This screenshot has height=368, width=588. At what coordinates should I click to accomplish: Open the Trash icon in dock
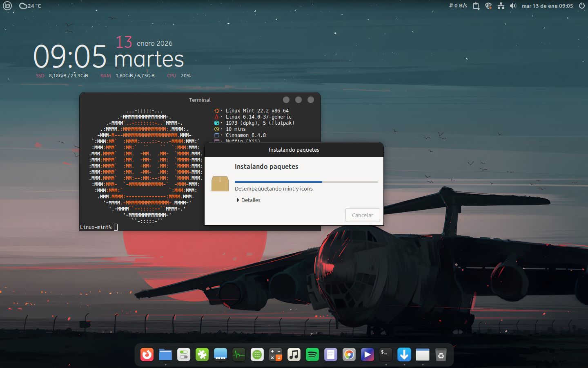click(441, 355)
